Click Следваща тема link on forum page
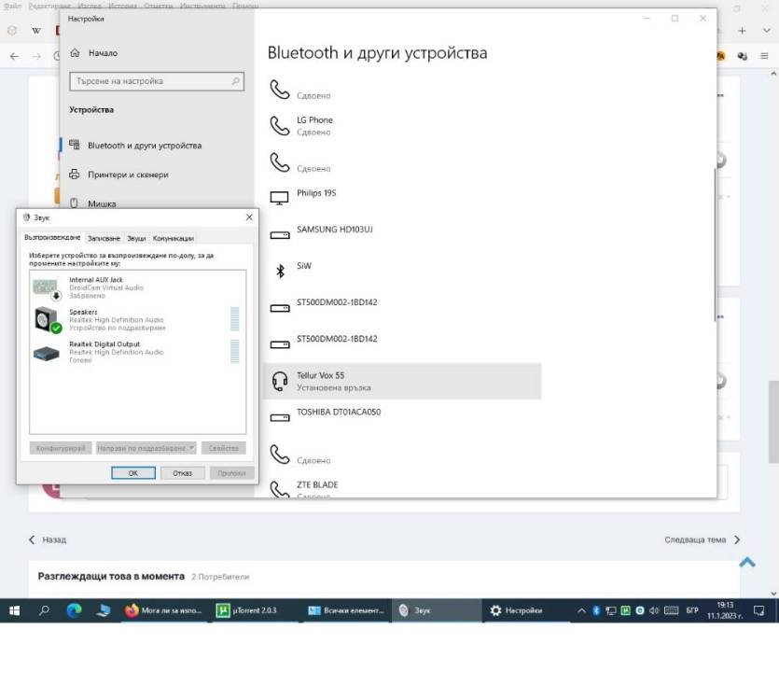 coord(702,539)
